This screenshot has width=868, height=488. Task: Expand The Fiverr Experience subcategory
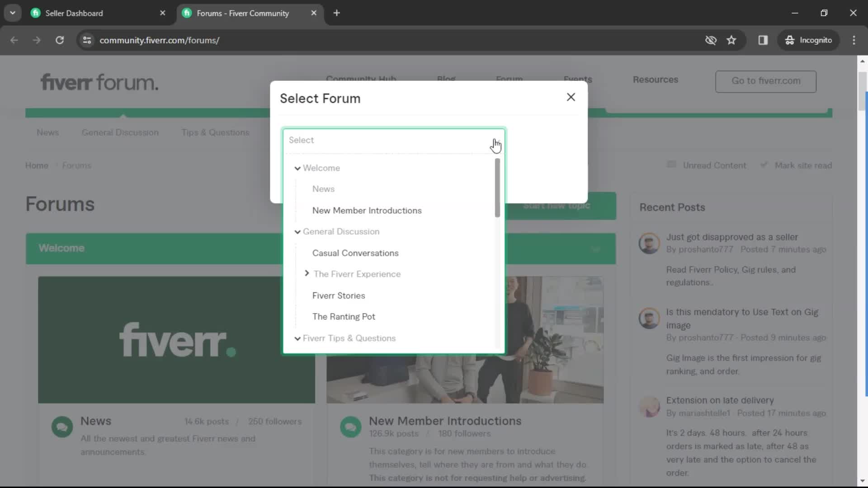pos(307,273)
